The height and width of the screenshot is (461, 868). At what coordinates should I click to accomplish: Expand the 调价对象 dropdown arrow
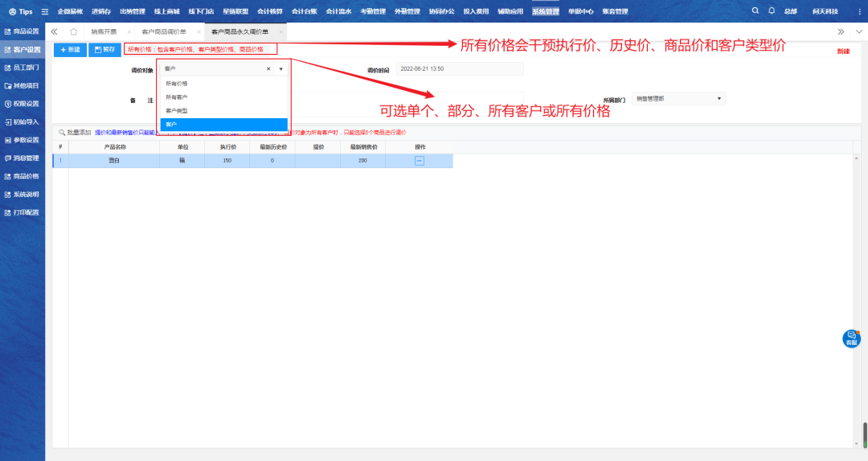(280, 69)
